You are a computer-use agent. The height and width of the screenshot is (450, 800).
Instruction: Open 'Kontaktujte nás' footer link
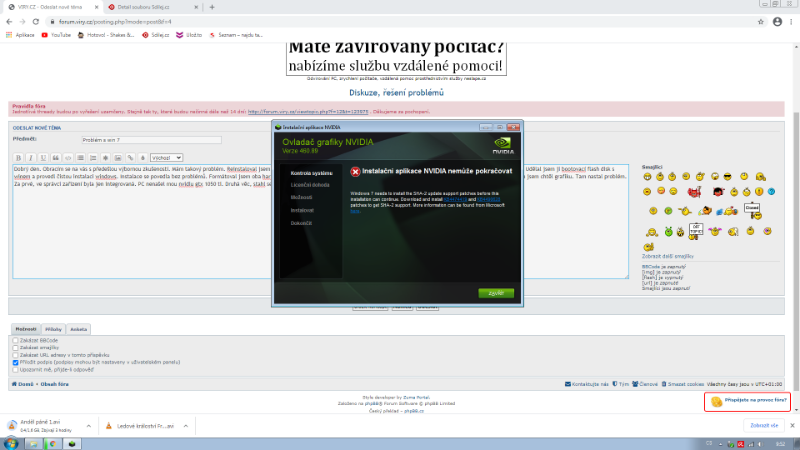[x=587, y=384]
